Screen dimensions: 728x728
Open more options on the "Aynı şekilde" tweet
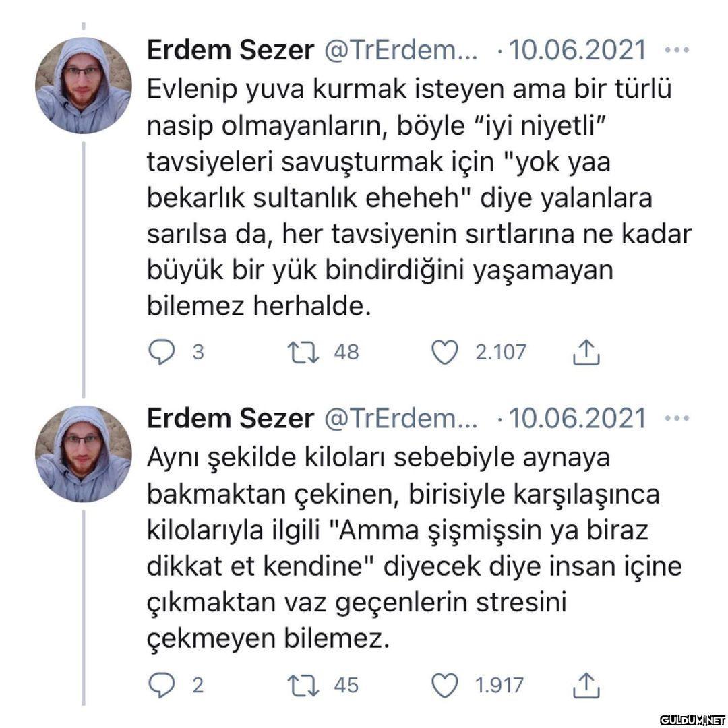(677, 419)
